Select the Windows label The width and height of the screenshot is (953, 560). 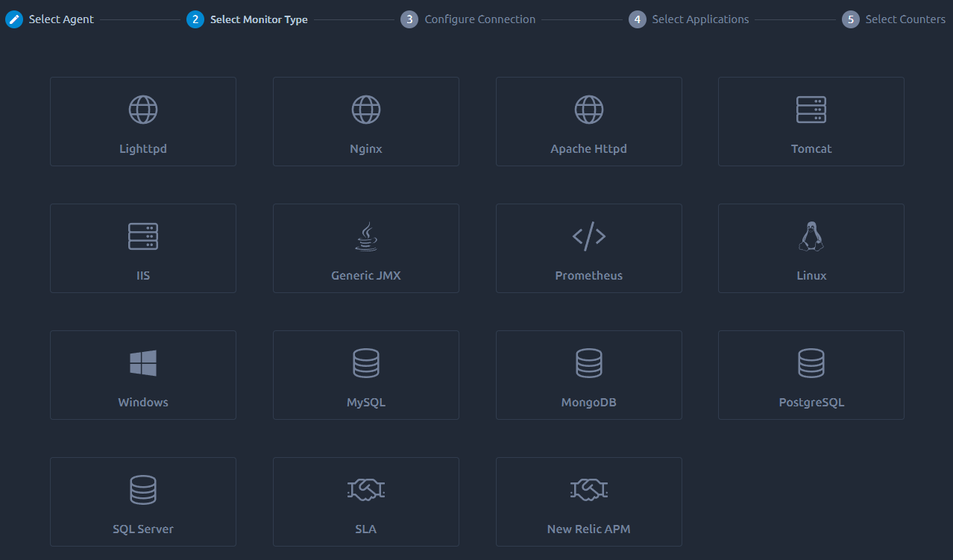143,402
